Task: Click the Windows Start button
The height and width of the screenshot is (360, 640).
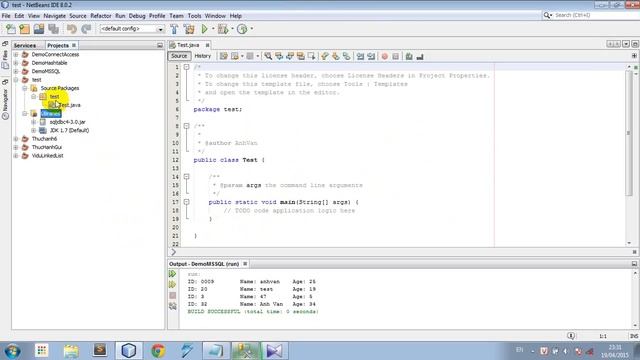Action: click(13, 351)
